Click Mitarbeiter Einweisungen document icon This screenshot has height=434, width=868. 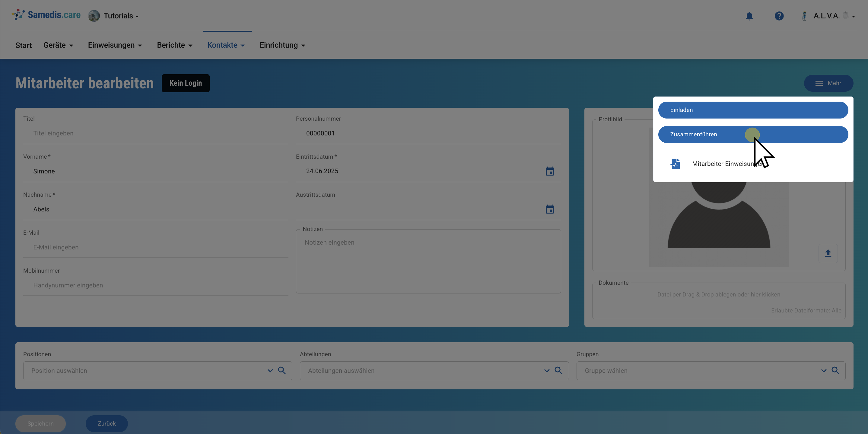675,164
